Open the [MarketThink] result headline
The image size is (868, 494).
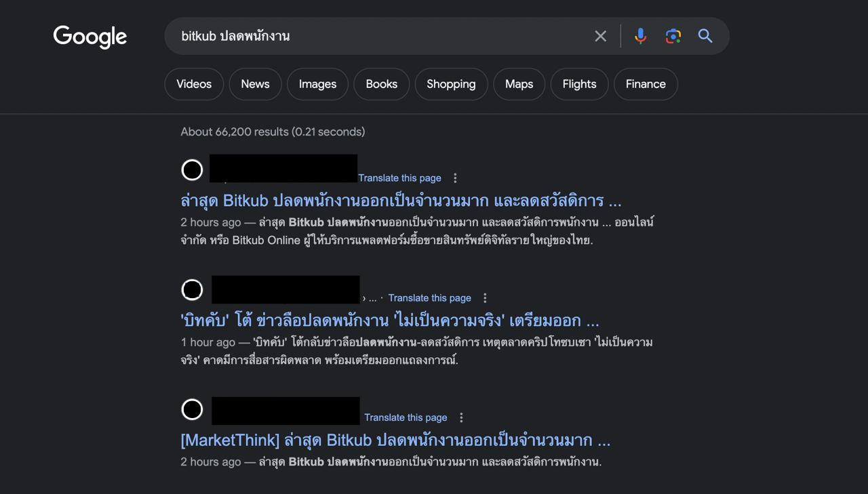coord(395,440)
